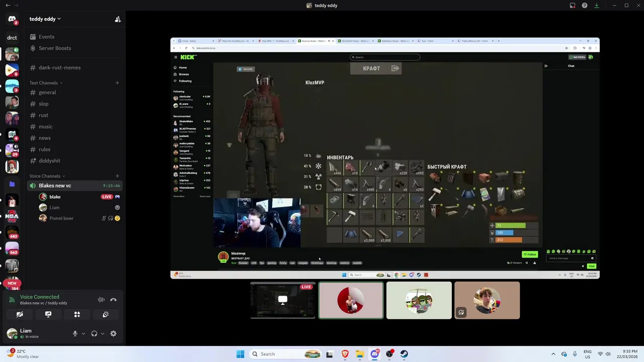Open the music text channel
This screenshot has height=362, width=644.
tap(74, 127)
